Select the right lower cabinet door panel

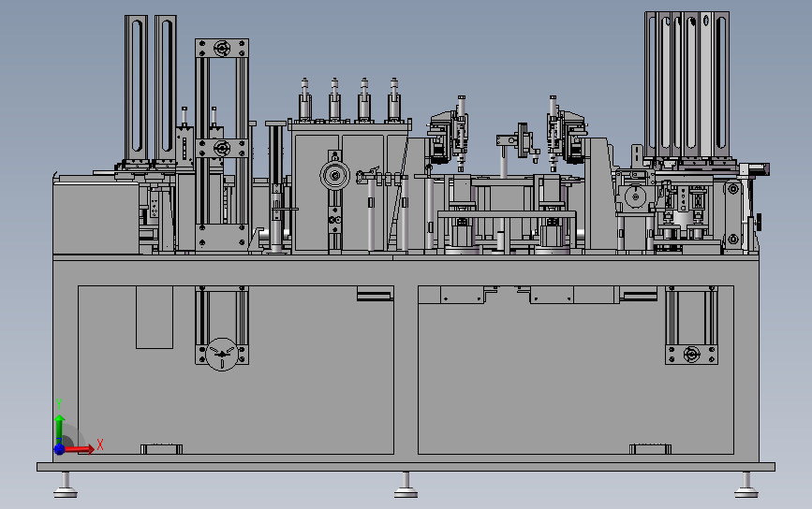click(576, 370)
